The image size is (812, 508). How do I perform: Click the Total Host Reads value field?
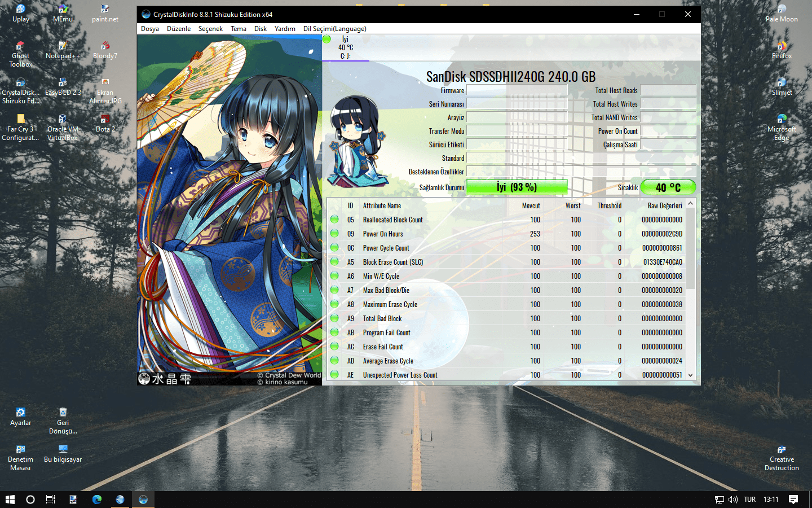[x=668, y=90]
